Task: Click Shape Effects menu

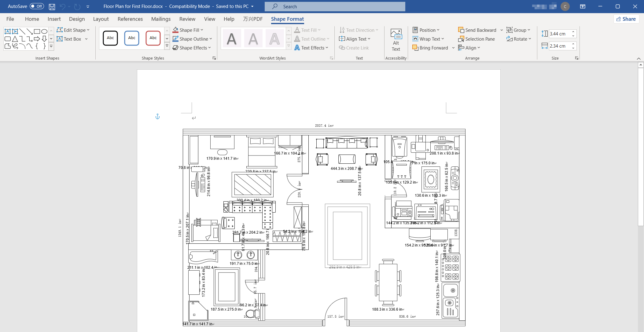Action: pyautogui.click(x=193, y=47)
